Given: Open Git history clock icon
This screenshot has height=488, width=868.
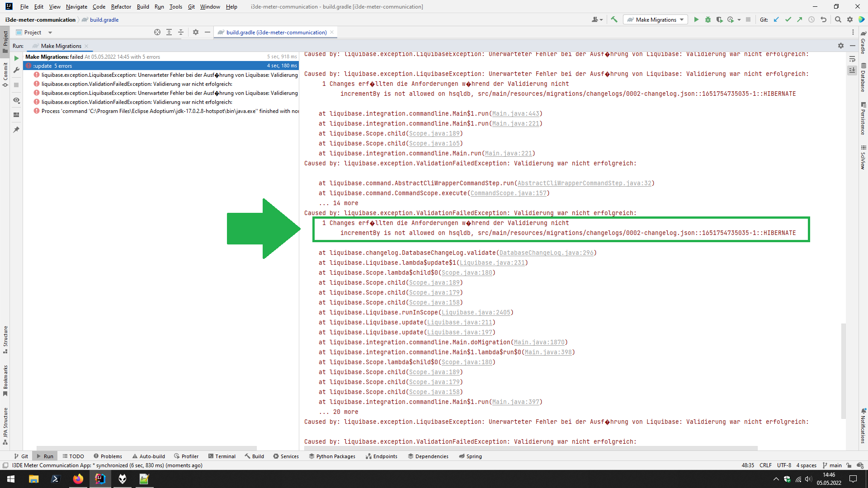Looking at the screenshot, I should click(x=811, y=19).
